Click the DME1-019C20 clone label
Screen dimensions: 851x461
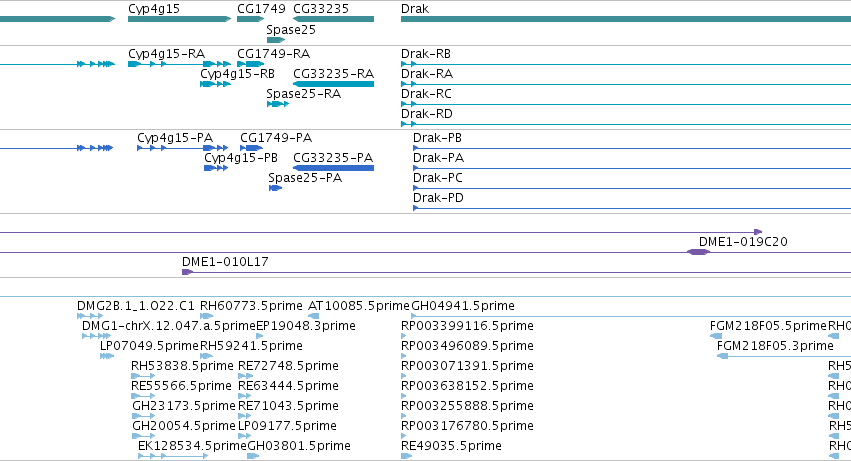coord(743,242)
